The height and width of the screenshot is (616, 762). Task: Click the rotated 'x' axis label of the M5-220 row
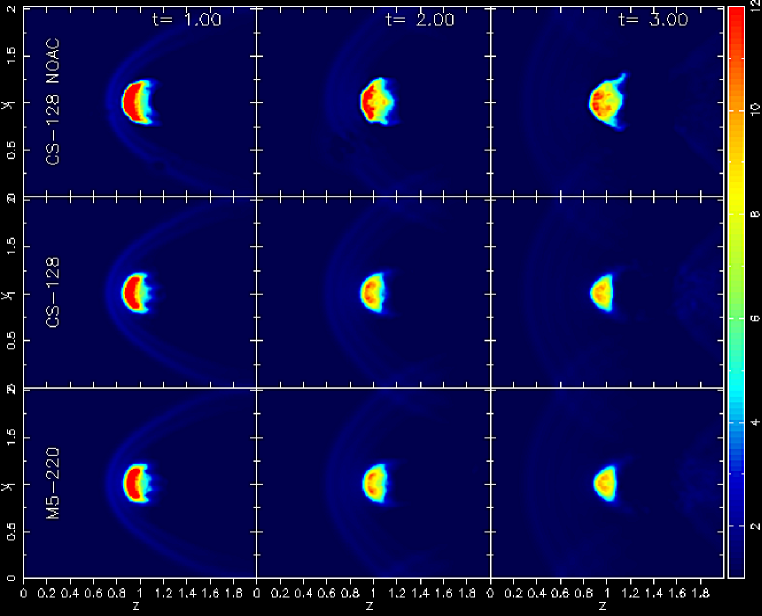point(9,486)
